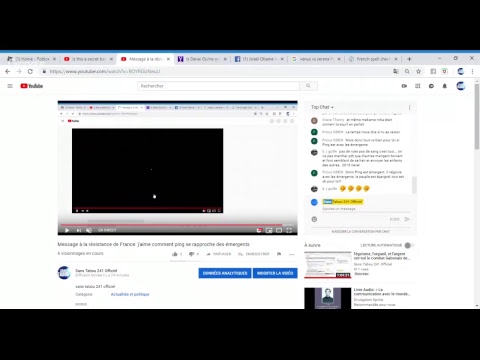Open the YouTube hamburger guide menu

(10, 86)
